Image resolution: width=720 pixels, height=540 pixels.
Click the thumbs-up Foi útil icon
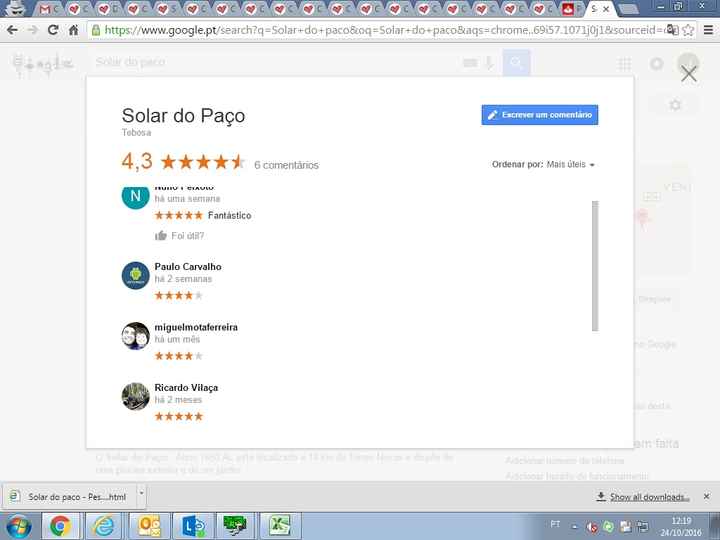click(161, 236)
